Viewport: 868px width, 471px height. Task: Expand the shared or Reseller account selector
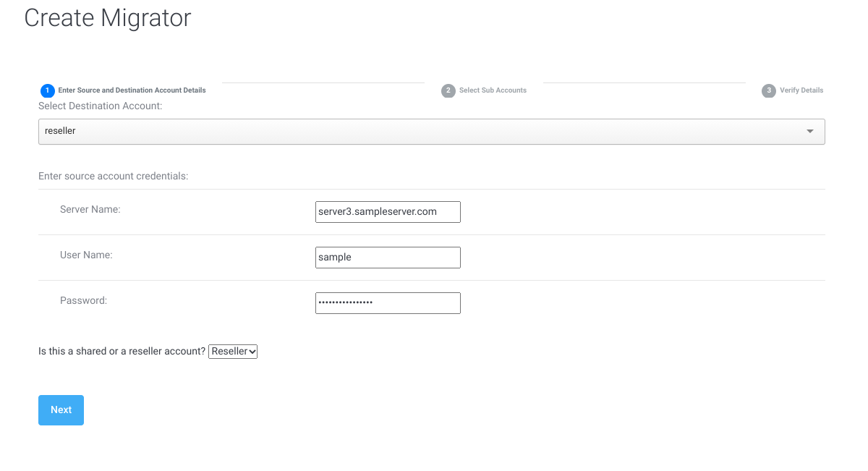click(233, 352)
